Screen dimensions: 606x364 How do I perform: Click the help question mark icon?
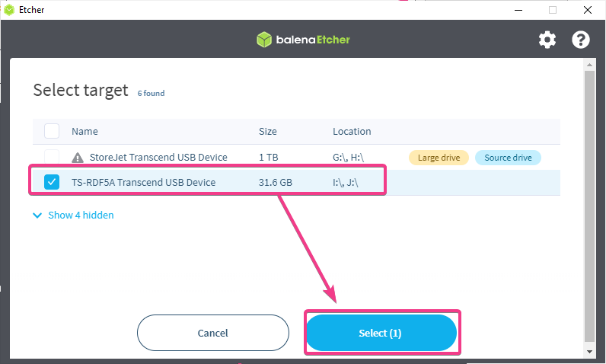[581, 40]
